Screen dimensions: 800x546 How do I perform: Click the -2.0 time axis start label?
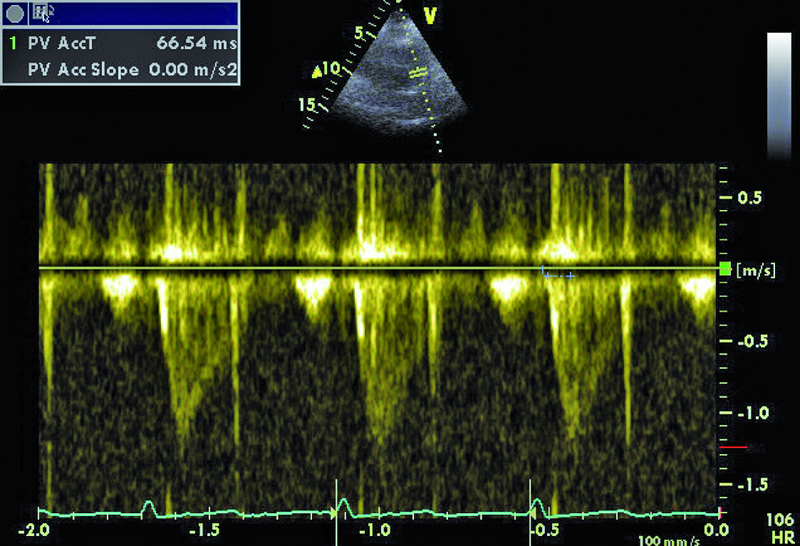(35, 528)
